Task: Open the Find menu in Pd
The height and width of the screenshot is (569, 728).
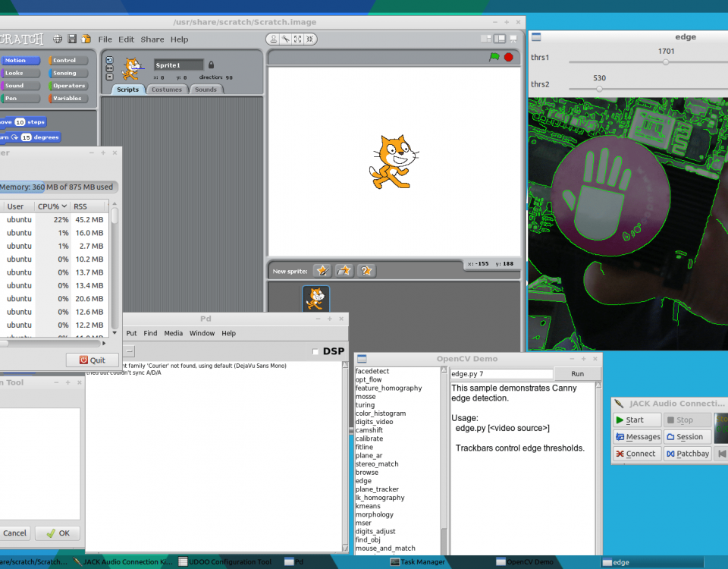Action: 150,333
